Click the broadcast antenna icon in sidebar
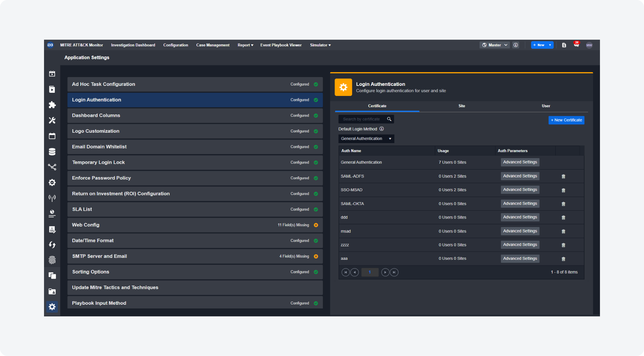This screenshot has height=356, width=644. [52, 198]
